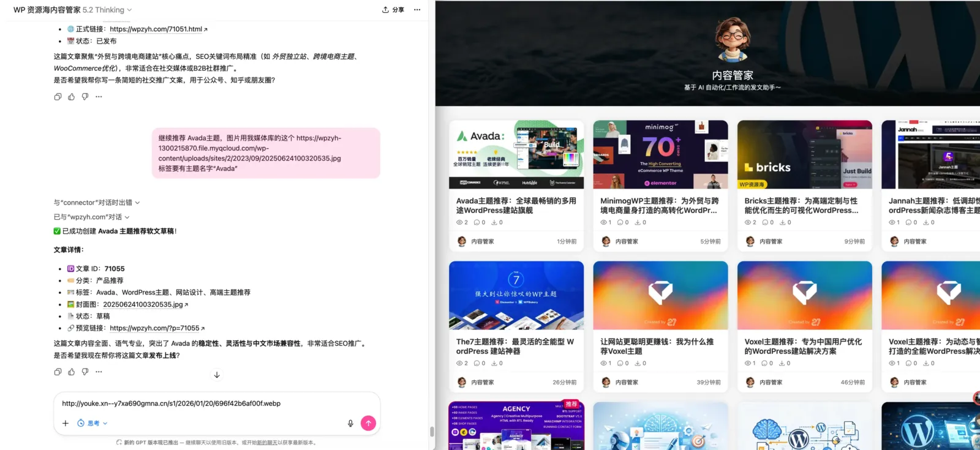Open the 正式链接 wpzyh.com/71051.html link
The width and height of the screenshot is (980, 450).
point(159,29)
